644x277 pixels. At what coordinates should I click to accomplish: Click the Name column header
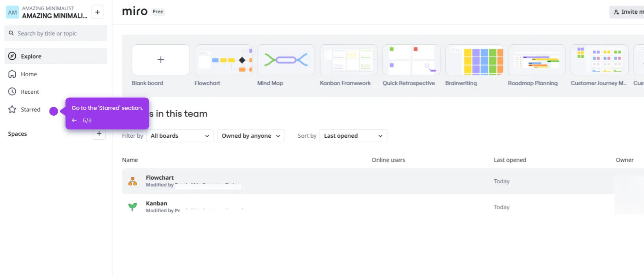point(130,160)
